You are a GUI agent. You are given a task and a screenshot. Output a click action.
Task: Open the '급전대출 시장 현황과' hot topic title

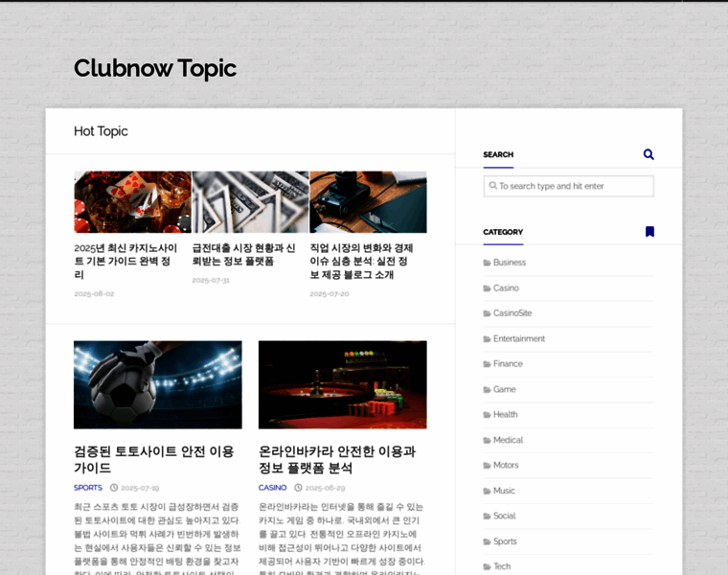[243, 255]
